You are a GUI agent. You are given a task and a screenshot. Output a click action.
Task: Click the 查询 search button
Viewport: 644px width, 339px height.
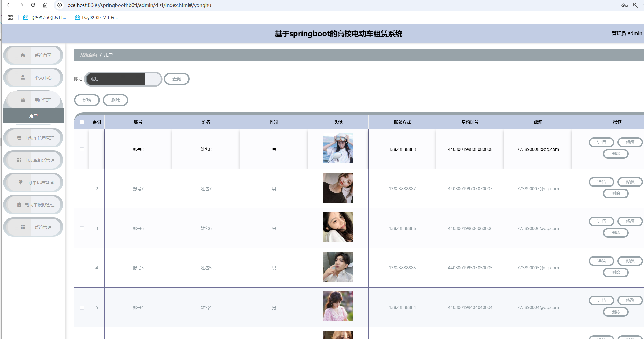(176, 79)
